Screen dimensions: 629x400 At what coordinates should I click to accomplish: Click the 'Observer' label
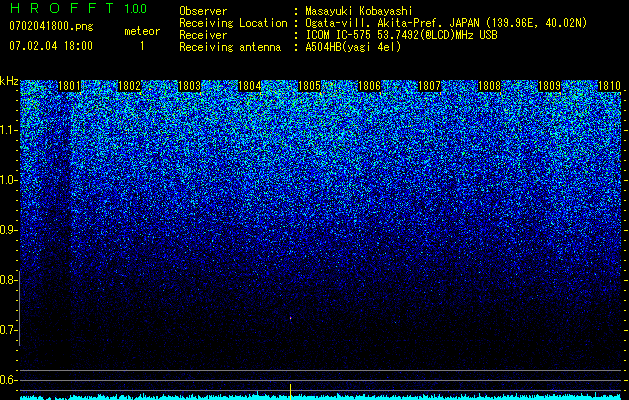pos(203,11)
